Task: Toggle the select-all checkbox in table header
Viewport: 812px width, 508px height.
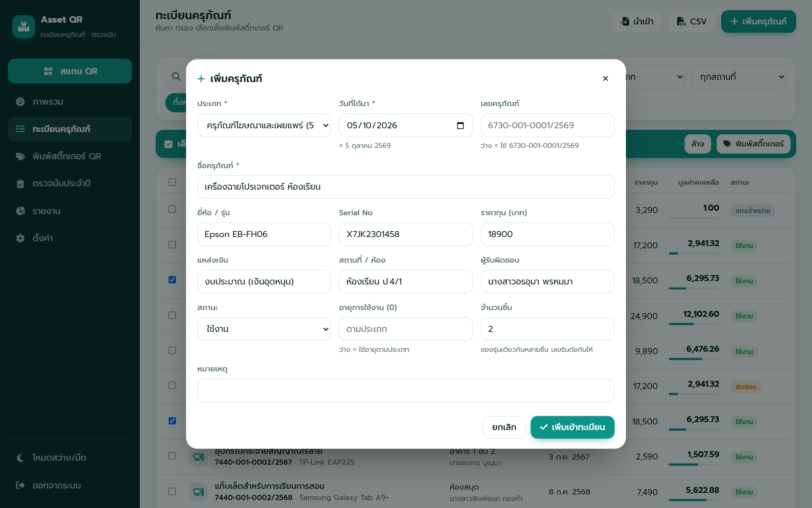Action: [172, 182]
